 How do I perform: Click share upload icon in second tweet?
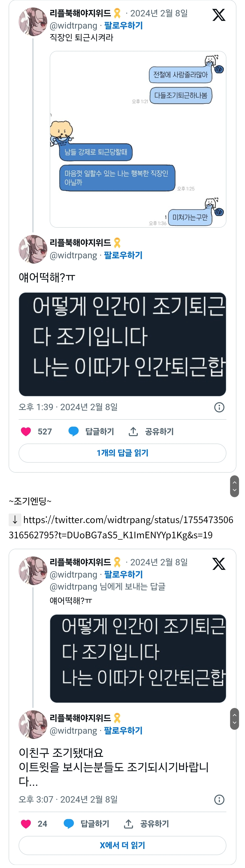(x=129, y=824)
